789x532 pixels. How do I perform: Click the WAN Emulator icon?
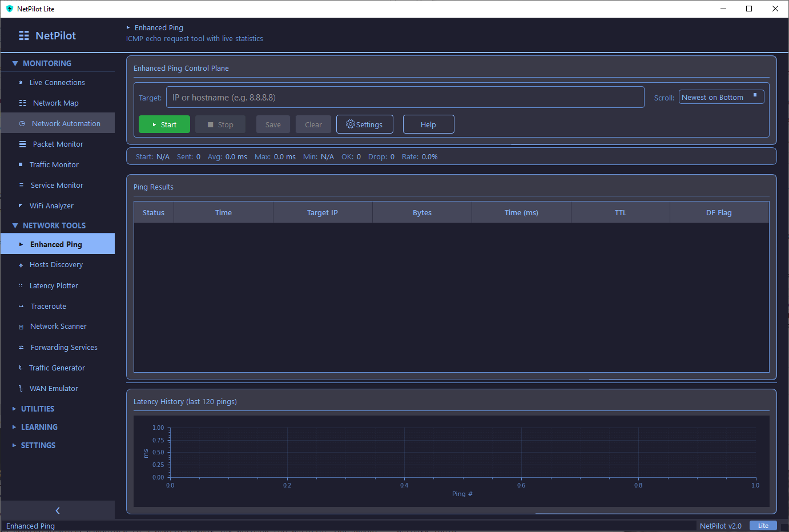coord(22,388)
